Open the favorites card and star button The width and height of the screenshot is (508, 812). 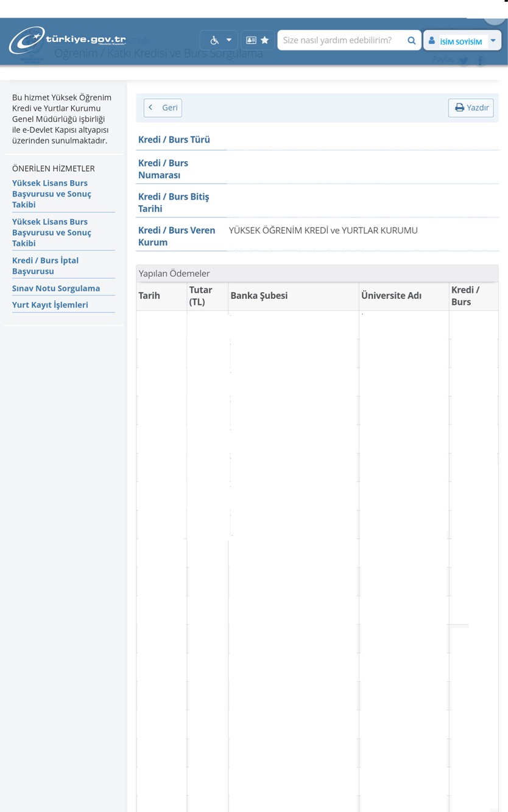click(258, 40)
